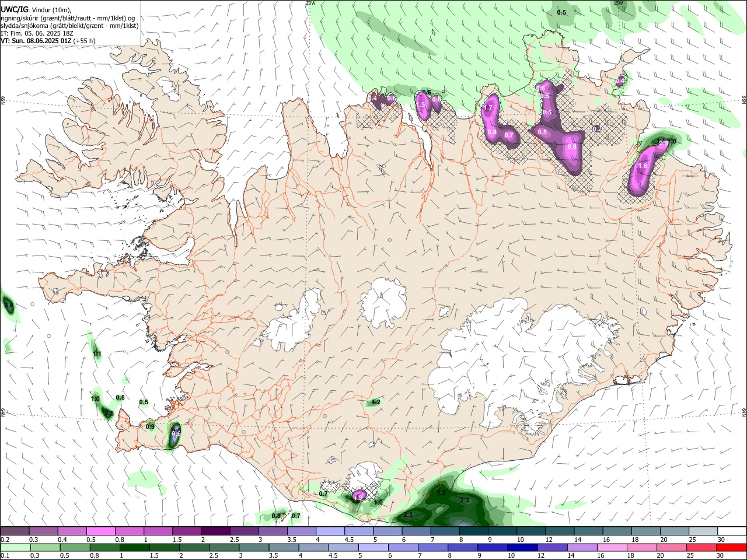
Task: Click the 1.2 precipitation value in the southern highlands
Action: coord(376,402)
